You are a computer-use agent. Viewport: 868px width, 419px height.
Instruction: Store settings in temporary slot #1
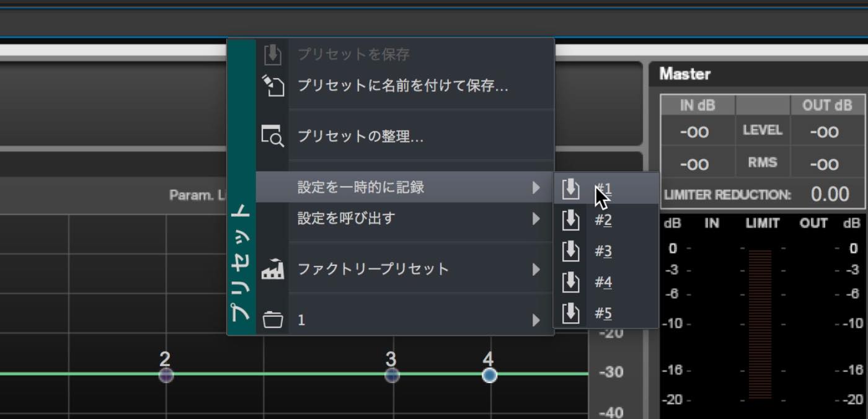click(606, 188)
